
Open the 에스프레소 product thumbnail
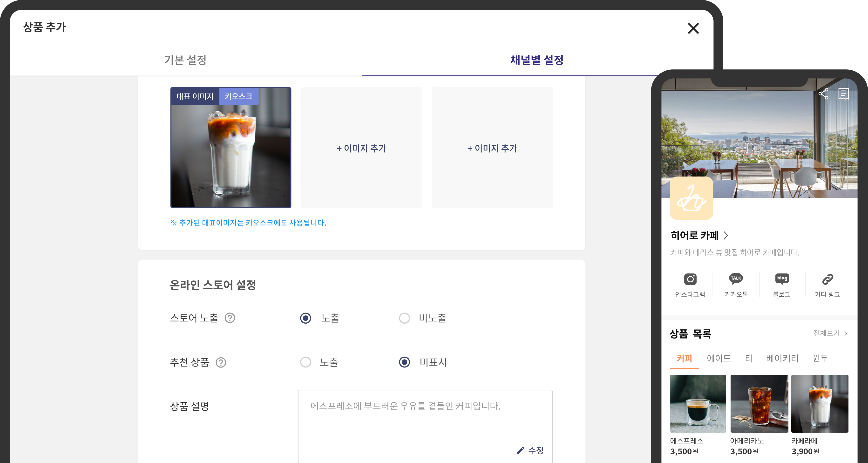698,403
